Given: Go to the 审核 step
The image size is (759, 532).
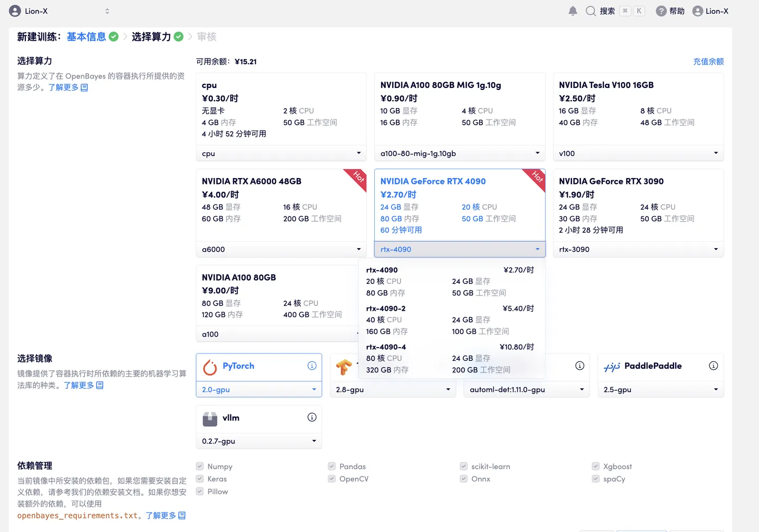Looking at the screenshot, I should click(x=206, y=36).
